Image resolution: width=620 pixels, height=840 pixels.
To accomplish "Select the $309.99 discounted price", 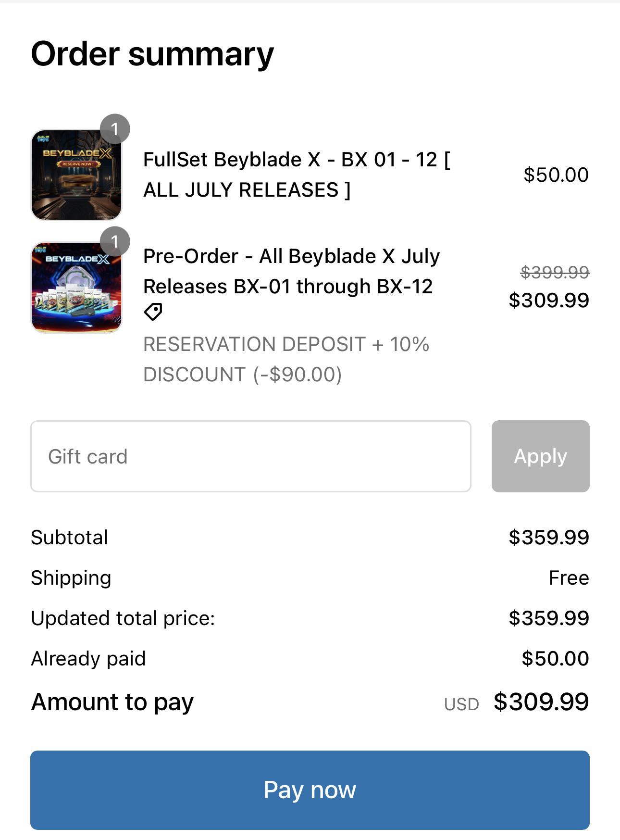I will [549, 300].
